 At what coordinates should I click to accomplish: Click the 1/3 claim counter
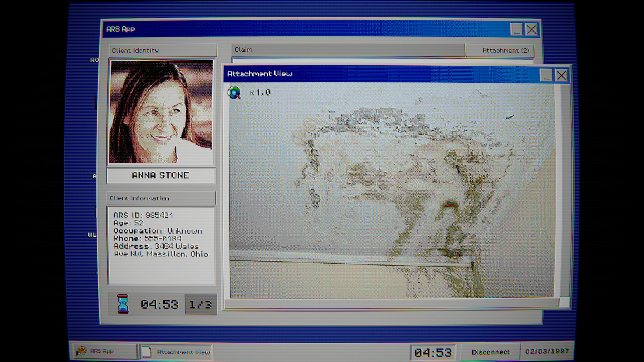point(201,304)
